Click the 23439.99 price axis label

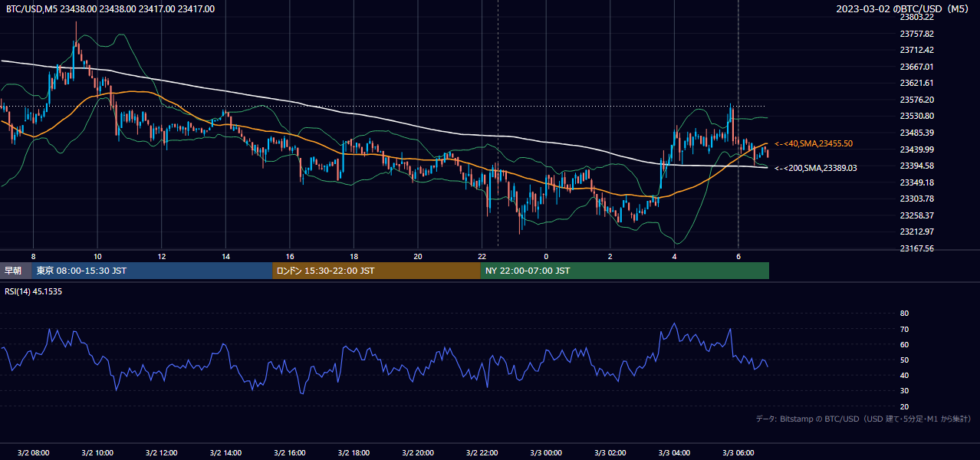916,149
